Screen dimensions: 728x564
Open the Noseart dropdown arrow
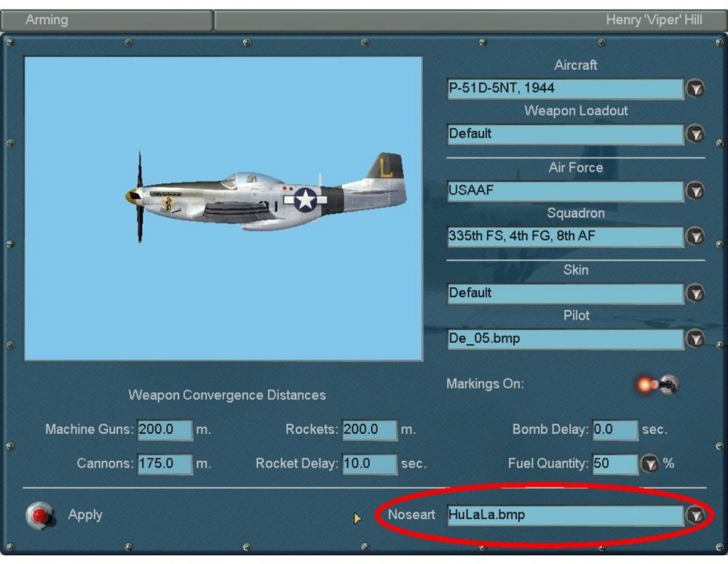point(695,515)
